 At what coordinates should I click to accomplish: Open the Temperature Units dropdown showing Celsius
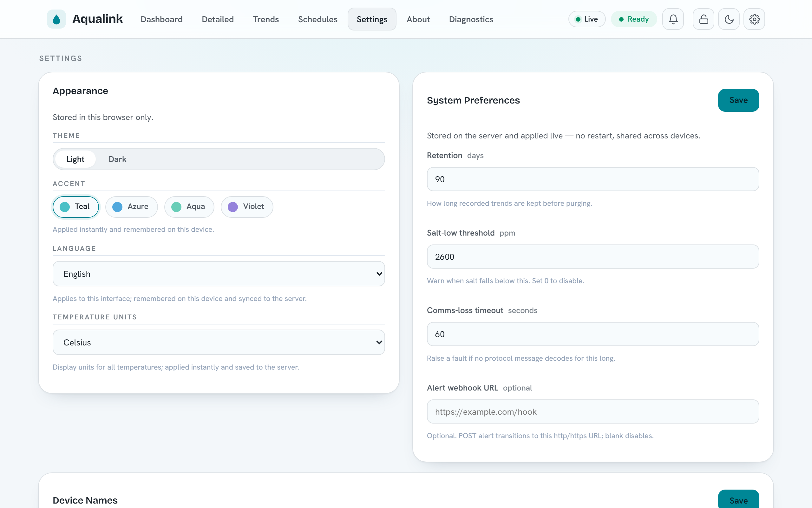219,342
